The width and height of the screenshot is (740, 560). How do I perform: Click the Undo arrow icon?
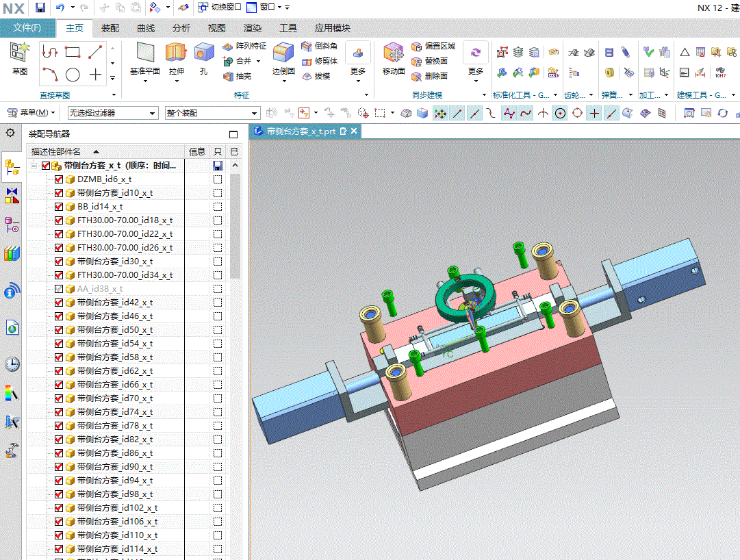click(60, 8)
